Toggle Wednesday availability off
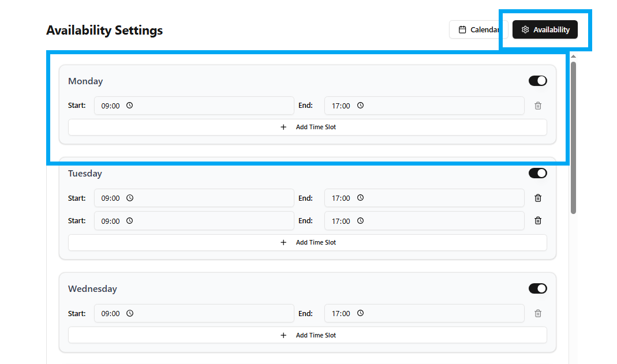Screen dimensions: 617x364 pyautogui.click(x=537, y=288)
